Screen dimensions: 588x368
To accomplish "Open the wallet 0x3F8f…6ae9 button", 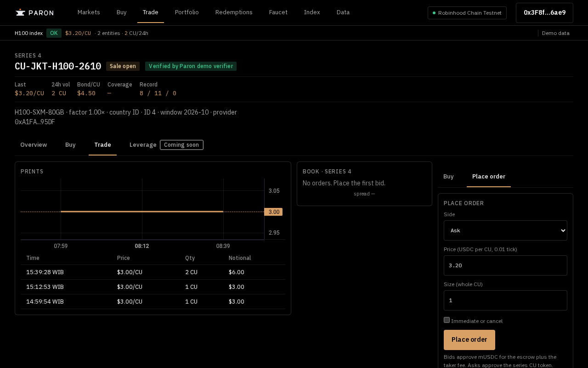I will pyautogui.click(x=544, y=13).
